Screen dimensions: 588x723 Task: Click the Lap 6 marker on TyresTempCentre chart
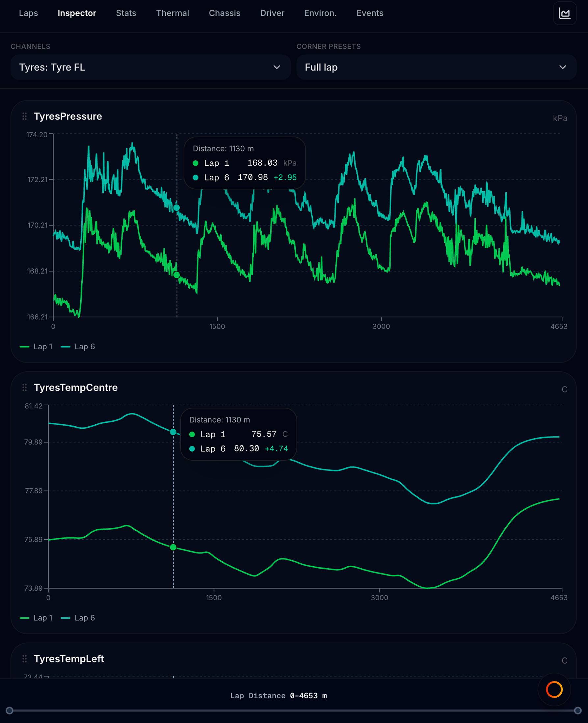(x=173, y=432)
